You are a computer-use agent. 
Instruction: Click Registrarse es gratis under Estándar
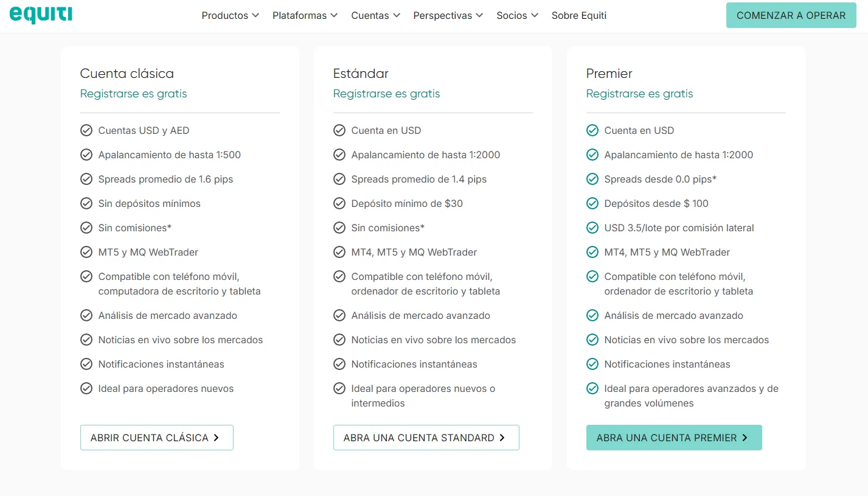click(x=387, y=94)
